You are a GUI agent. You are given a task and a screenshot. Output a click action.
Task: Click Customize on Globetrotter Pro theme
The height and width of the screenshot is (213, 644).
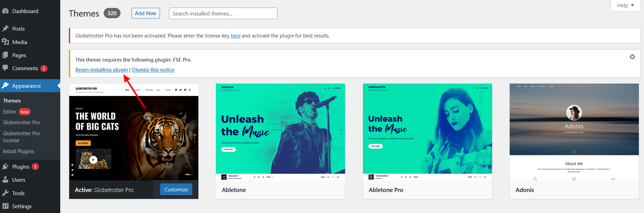point(176,190)
